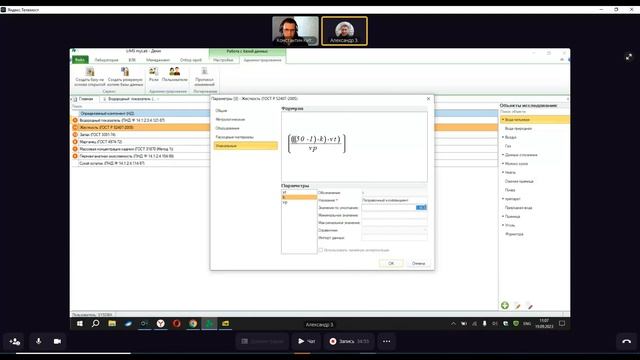640x360 pixels.
Task: Select parameter vp in Параметры list
Action: 299,202
